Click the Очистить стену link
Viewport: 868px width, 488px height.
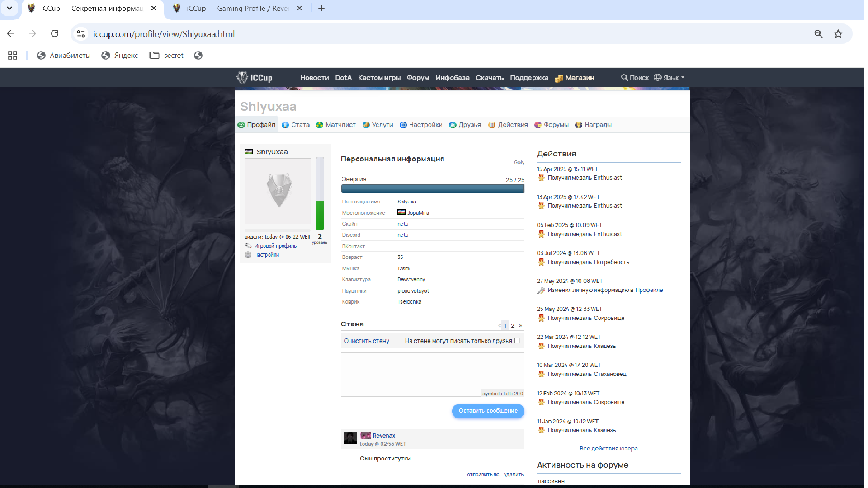click(366, 341)
